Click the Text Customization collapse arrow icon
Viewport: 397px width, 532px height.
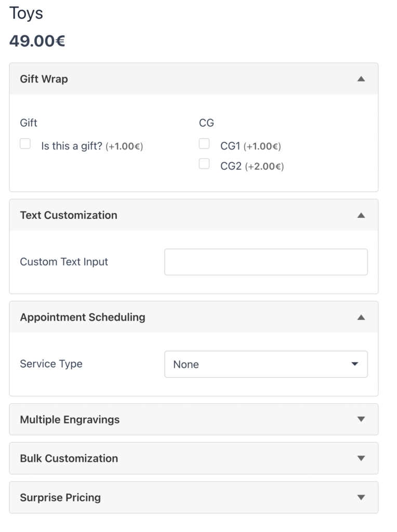point(361,215)
